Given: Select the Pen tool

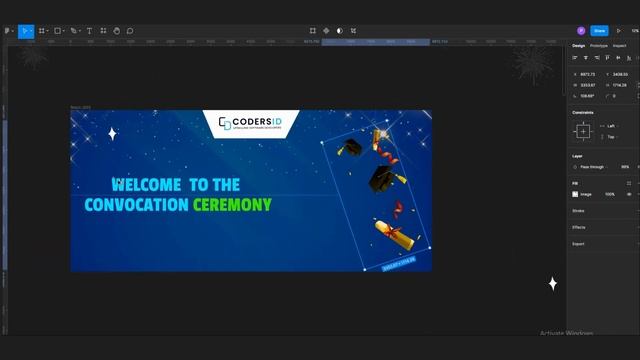Looking at the screenshot, I should pos(73,31).
